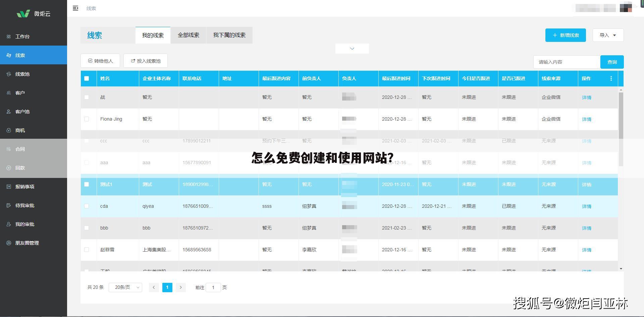Switch to the 全部线索 tab
Viewport: 644px width, 317px height.
pos(188,35)
